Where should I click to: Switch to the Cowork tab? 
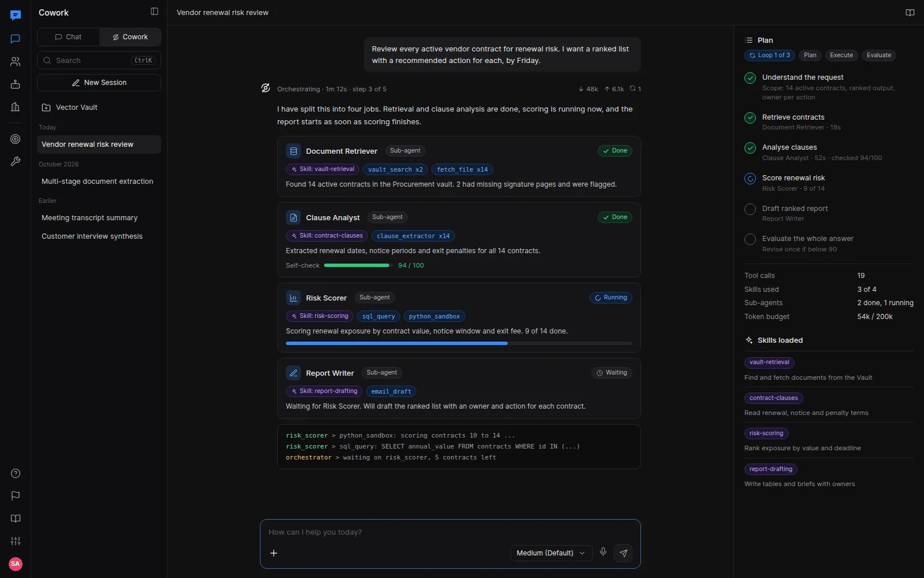(x=130, y=37)
